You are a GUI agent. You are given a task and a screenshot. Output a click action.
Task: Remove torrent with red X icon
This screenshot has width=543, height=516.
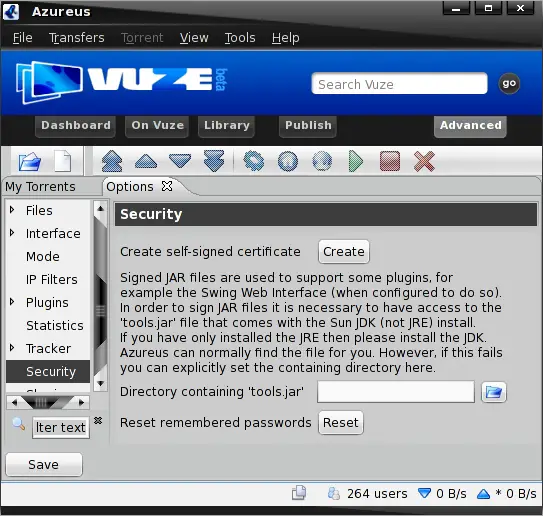click(x=424, y=161)
